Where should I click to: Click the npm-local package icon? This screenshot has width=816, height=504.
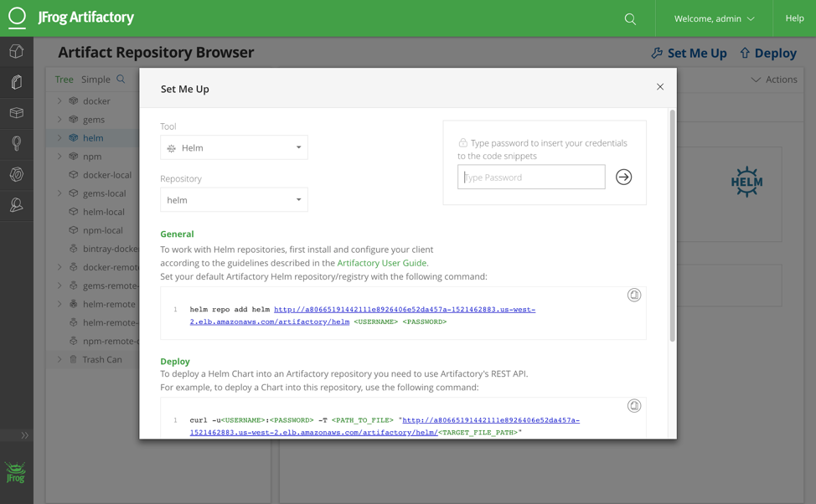pos(74,230)
